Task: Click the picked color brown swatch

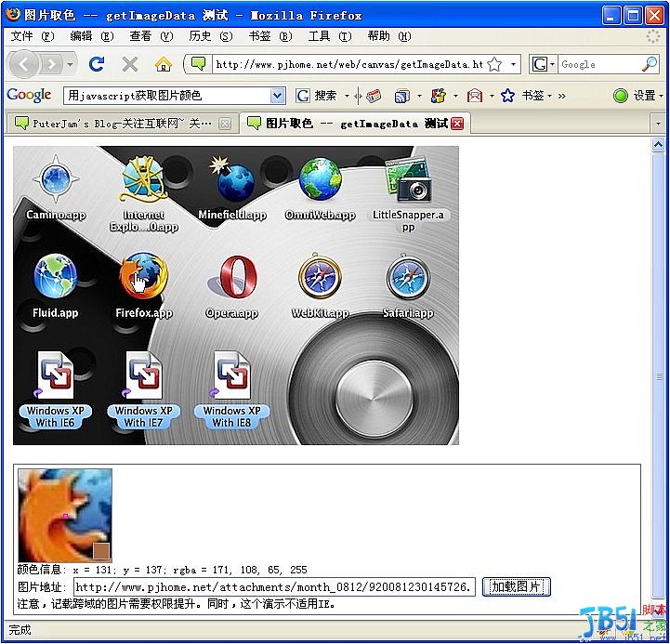Action: click(x=101, y=553)
